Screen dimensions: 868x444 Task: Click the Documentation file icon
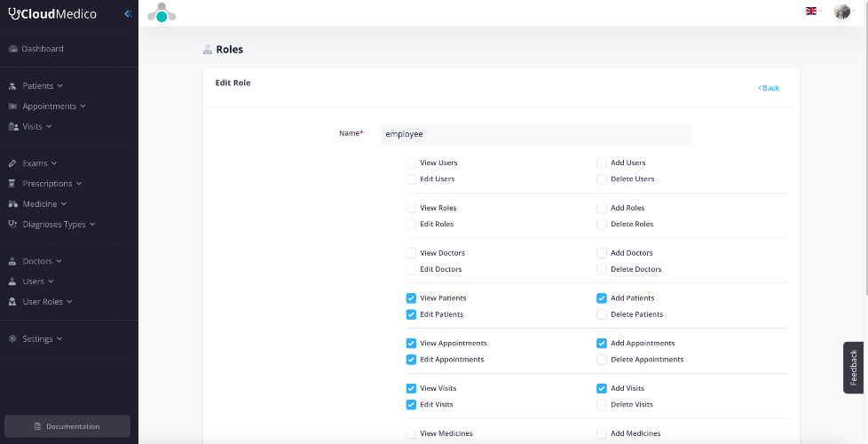37,426
